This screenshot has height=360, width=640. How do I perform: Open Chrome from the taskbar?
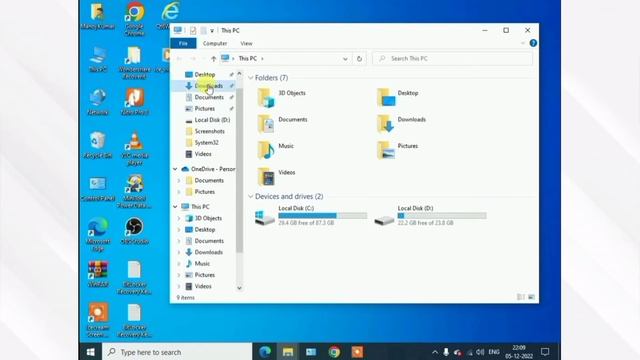click(334, 351)
